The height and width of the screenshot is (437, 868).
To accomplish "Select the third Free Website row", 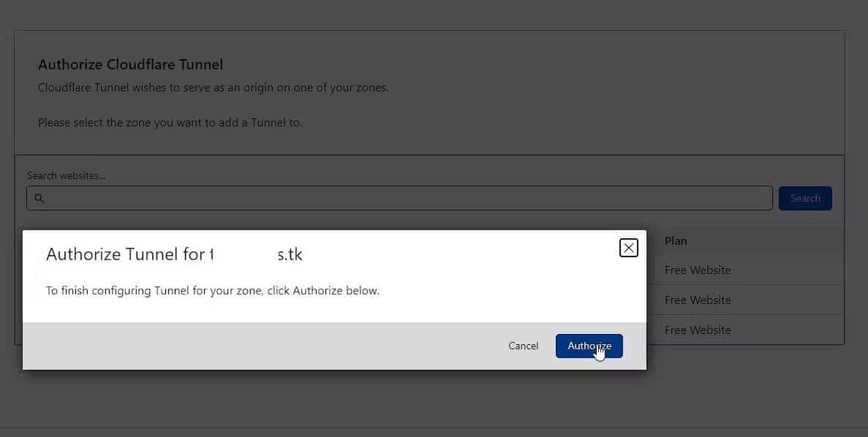I will pos(698,330).
